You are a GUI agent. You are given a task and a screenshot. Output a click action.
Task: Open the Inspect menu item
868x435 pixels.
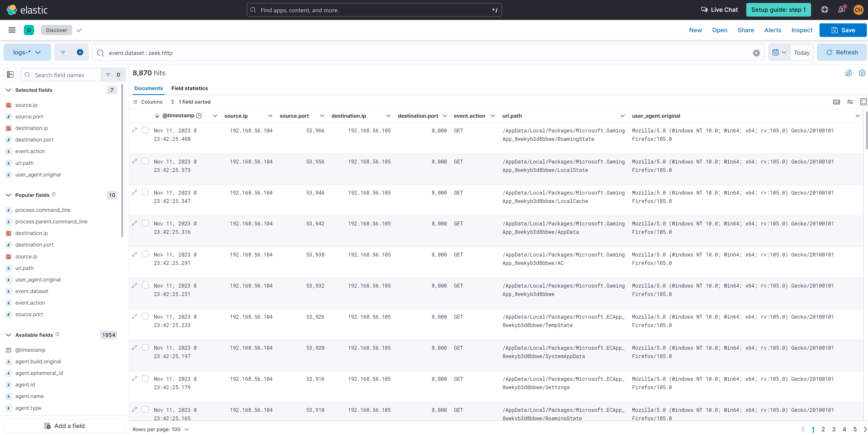pos(802,30)
